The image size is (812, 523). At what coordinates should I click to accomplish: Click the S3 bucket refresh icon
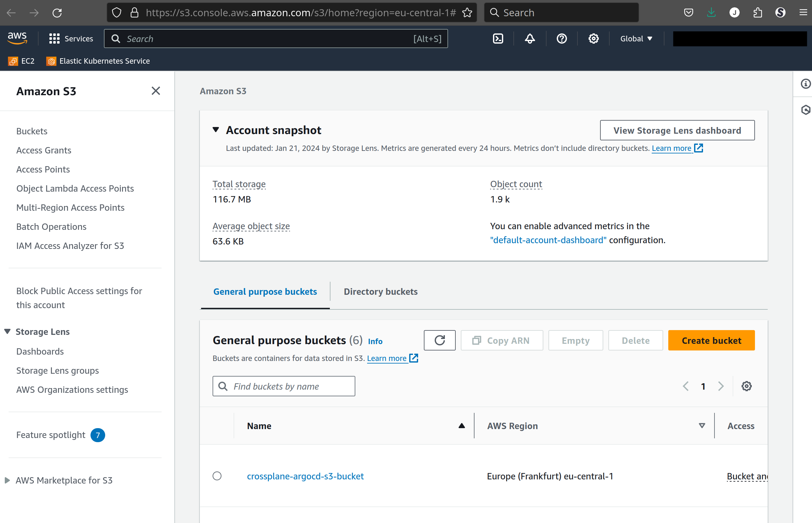click(440, 340)
